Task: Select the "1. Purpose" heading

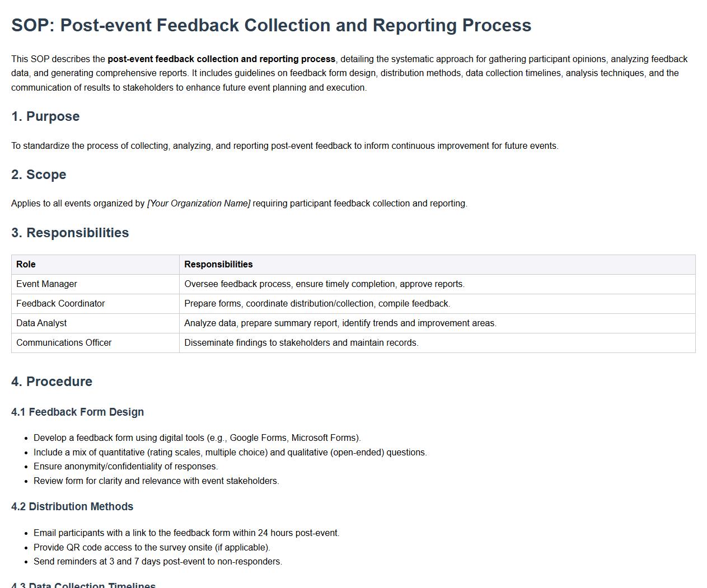Action: coord(45,116)
